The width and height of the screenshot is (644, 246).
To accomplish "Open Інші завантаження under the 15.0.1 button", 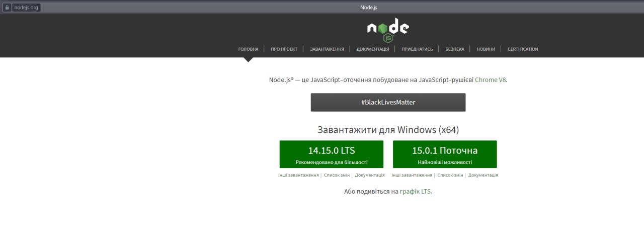I will [412, 175].
